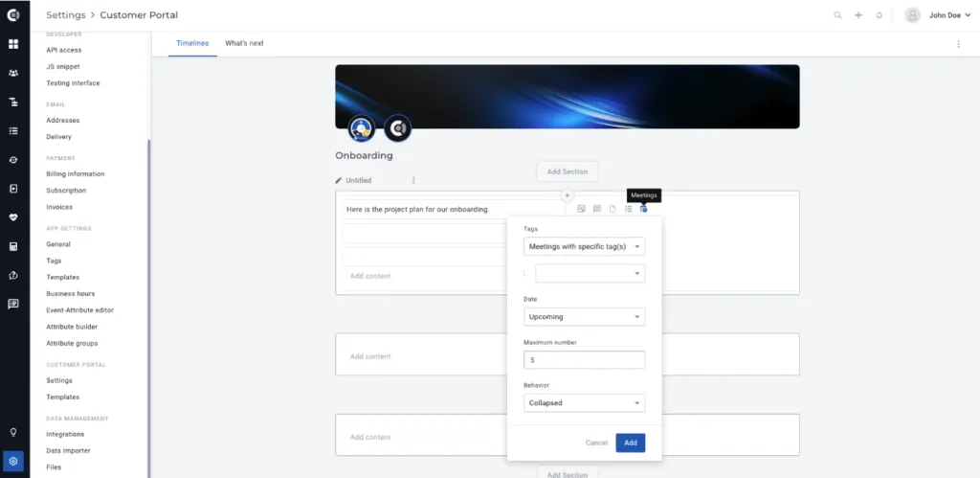This screenshot has height=478, width=980.
Task: Open the help question icon in sidebar
Action: (13, 275)
